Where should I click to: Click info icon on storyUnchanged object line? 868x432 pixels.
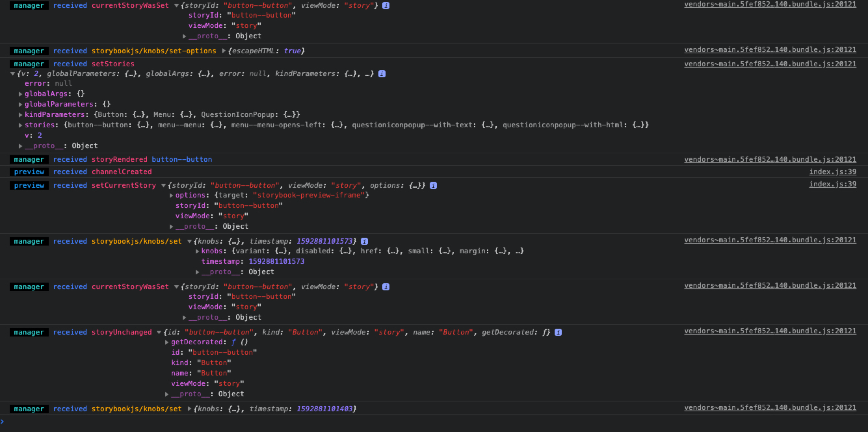(x=558, y=332)
